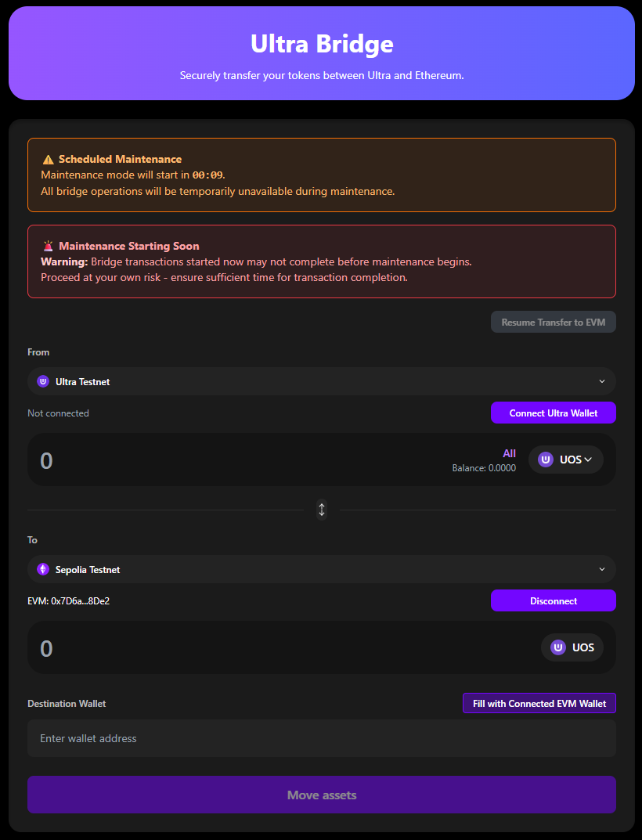Select All to use maximum balance
This screenshot has height=840, width=642.
509,453
